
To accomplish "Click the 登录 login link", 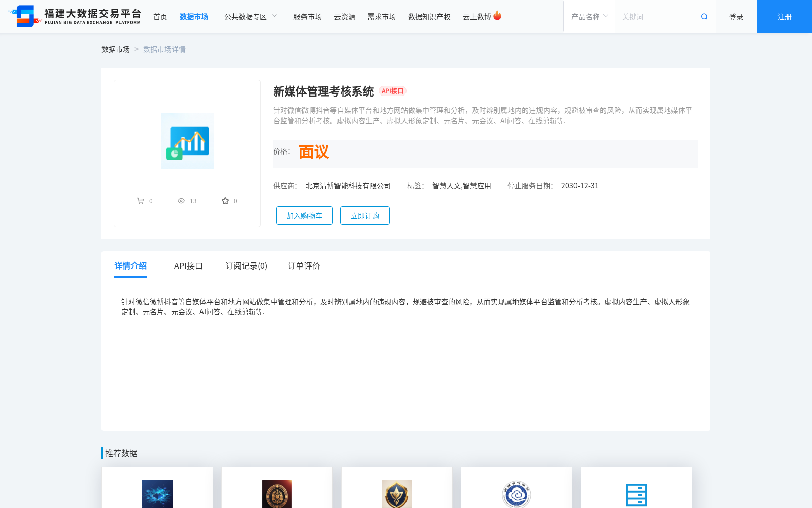I will pos(736,17).
